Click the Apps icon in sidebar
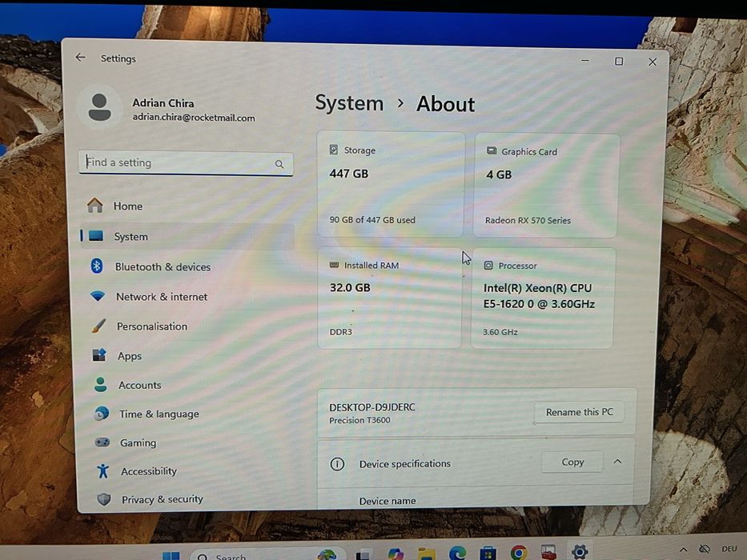The height and width of the screenshot is (560, 747). click(x=99, y=354)
